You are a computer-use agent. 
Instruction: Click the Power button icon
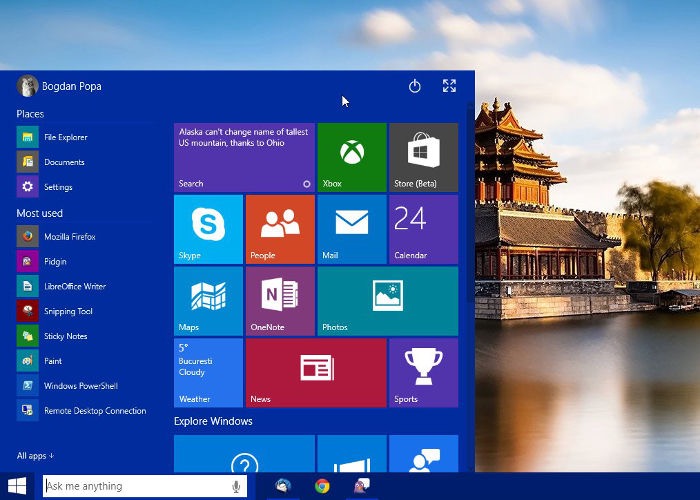pyautogui.click(x=415, y=86)
